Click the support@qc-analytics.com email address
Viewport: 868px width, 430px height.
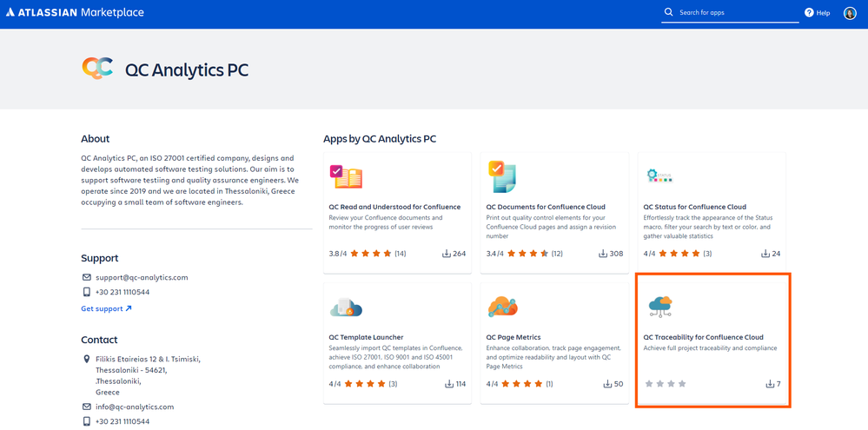142,277
